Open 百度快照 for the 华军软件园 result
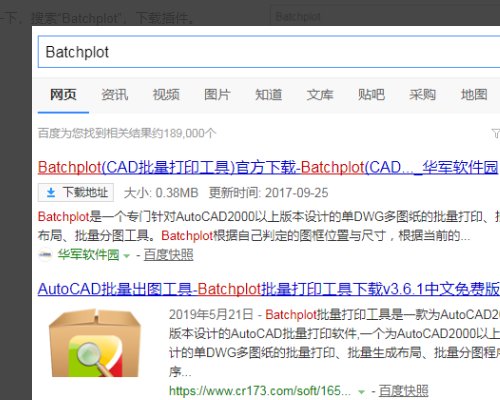This screenshot has height=400, width=500. 169,255
